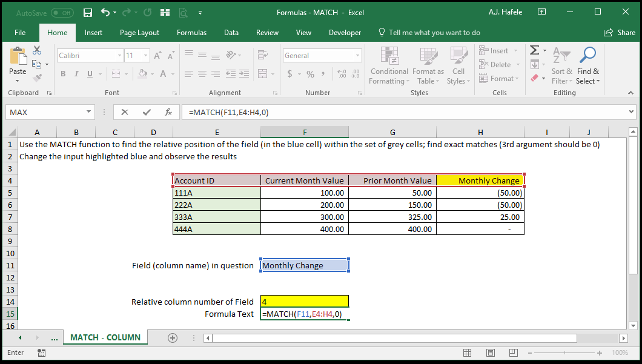Click the Fill Color paint bucket icon
The height and width of the screenshot is (364, 642).
point(142,74)
